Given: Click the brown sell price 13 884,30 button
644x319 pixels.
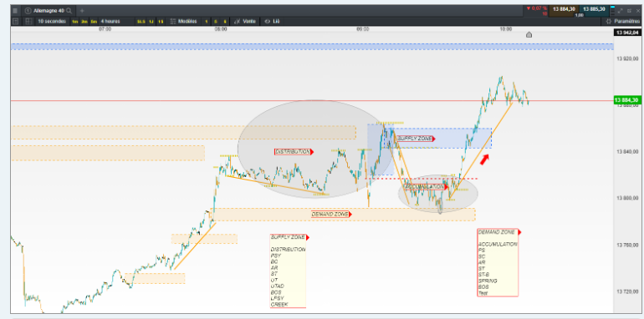Looking at the screenshot, I should (x=564, y=9).
